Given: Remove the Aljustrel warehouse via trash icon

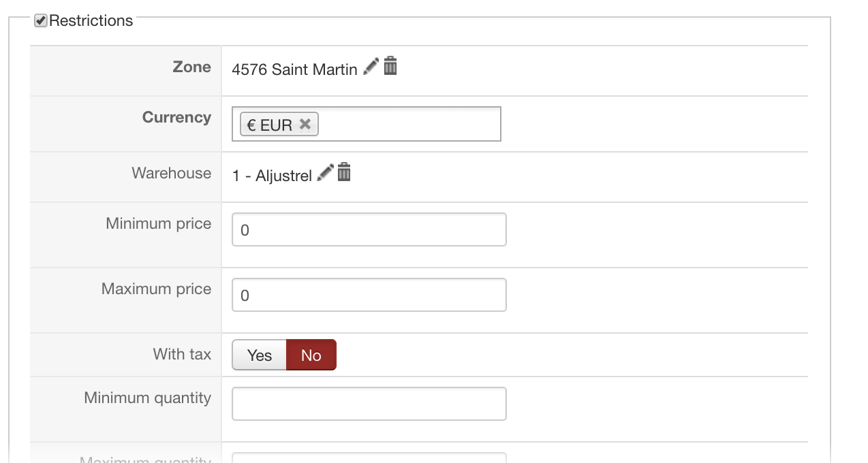Looking at the screenshot, I should click(x=345, y=172).
